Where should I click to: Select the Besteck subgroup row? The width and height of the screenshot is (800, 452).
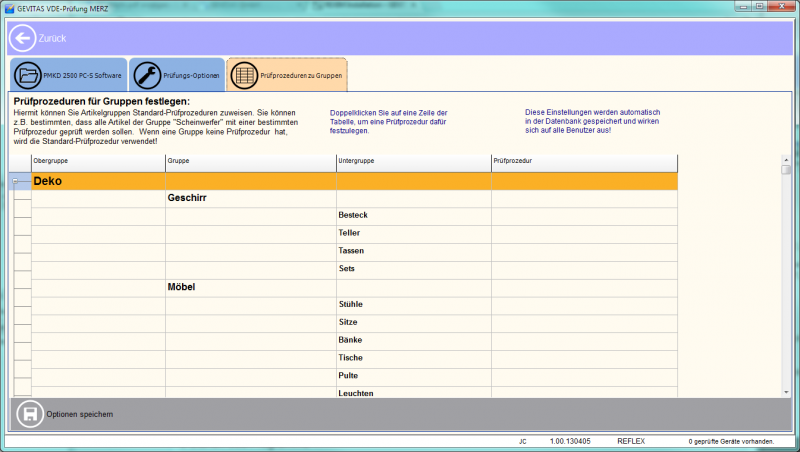coord(354,216)
